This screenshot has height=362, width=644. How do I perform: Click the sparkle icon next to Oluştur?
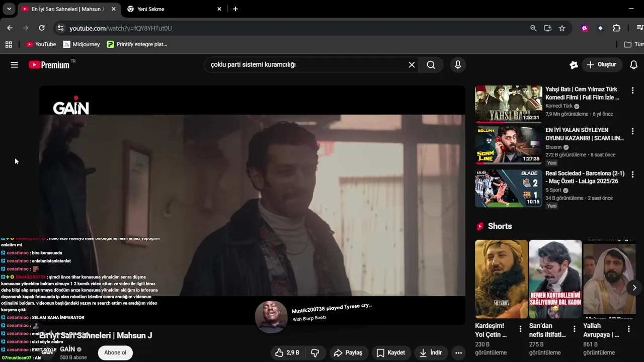coord(574,65)
